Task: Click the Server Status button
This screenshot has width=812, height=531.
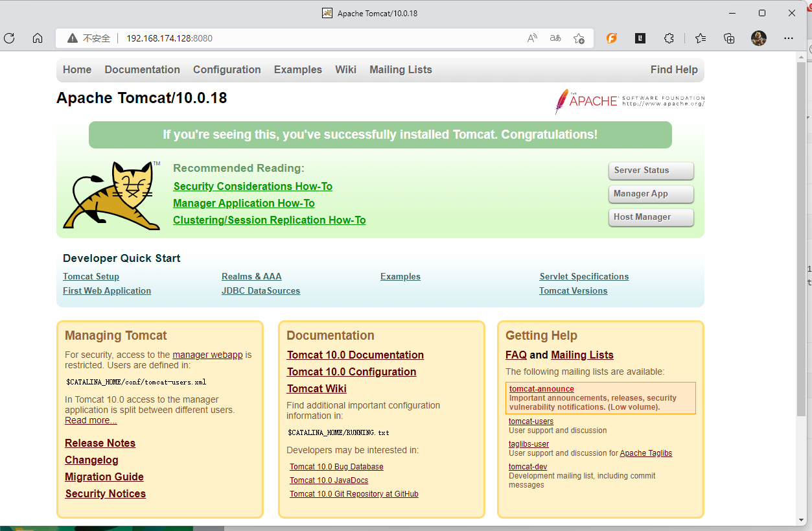Action: pos(651,171)
